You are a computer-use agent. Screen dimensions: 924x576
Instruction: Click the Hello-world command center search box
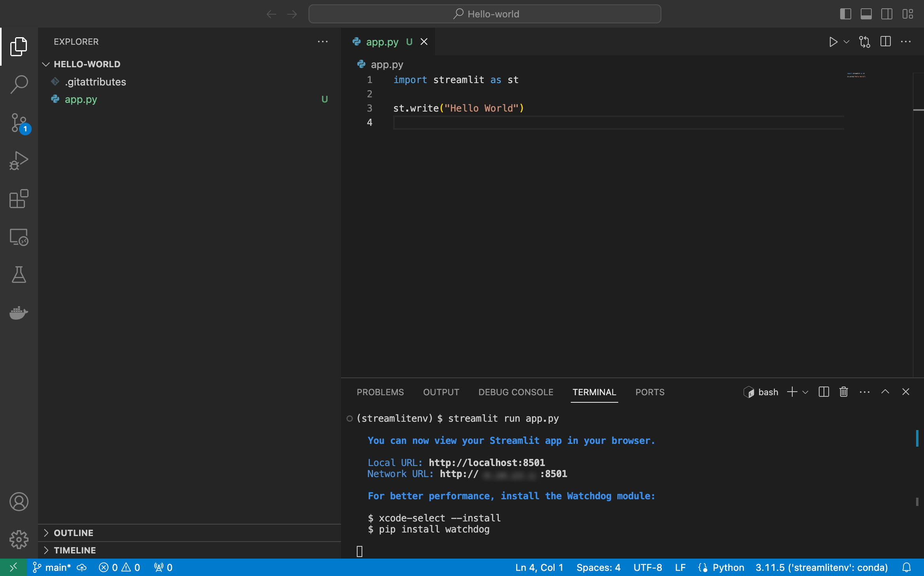coord(485,13)
